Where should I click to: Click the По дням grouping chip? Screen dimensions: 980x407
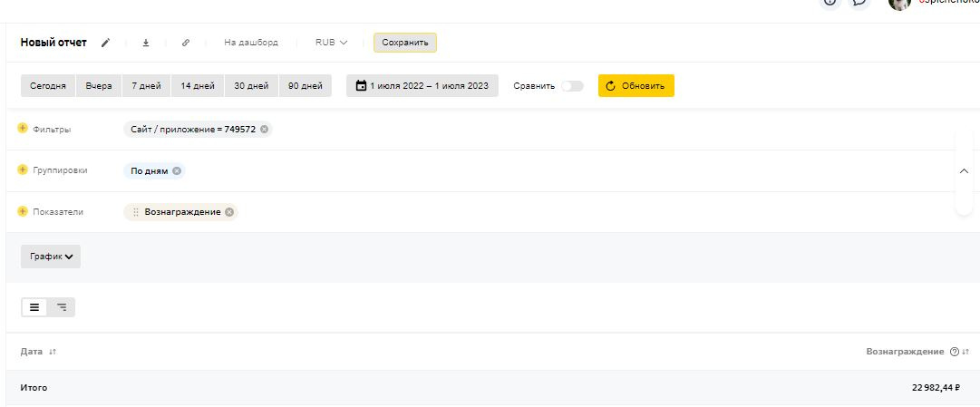click(154, 170)
